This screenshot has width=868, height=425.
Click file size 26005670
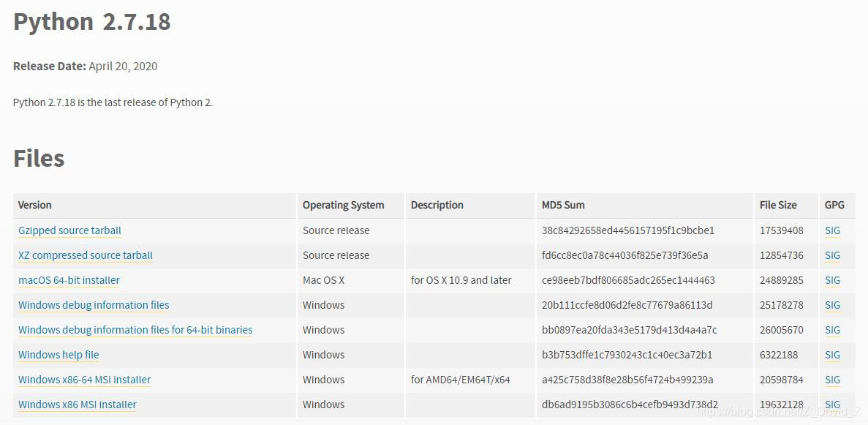click(x=782, y=330)
